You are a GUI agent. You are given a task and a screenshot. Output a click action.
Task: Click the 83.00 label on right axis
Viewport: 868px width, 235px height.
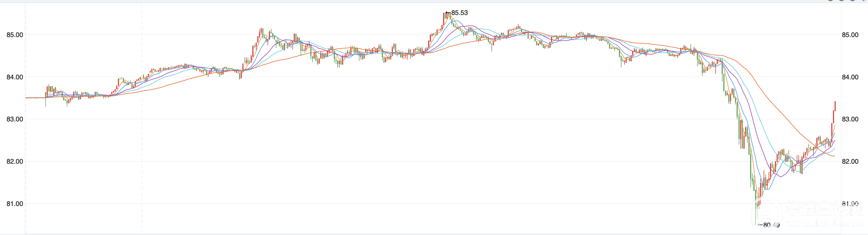coord(850,119)
